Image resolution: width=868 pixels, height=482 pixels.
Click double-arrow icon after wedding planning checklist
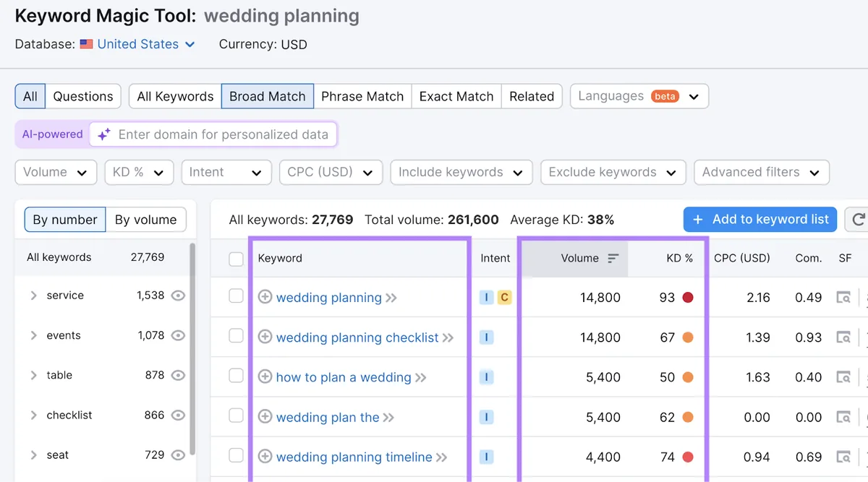coord(448,337)
